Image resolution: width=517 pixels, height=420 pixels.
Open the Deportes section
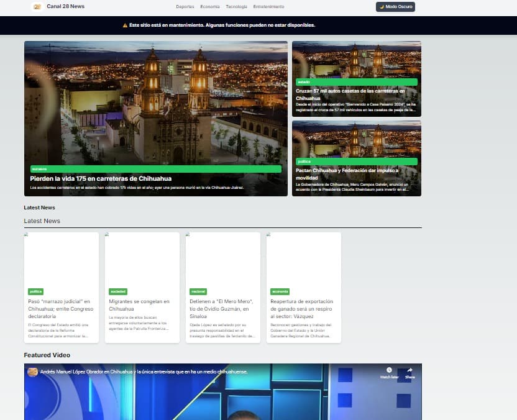point(185,6)
